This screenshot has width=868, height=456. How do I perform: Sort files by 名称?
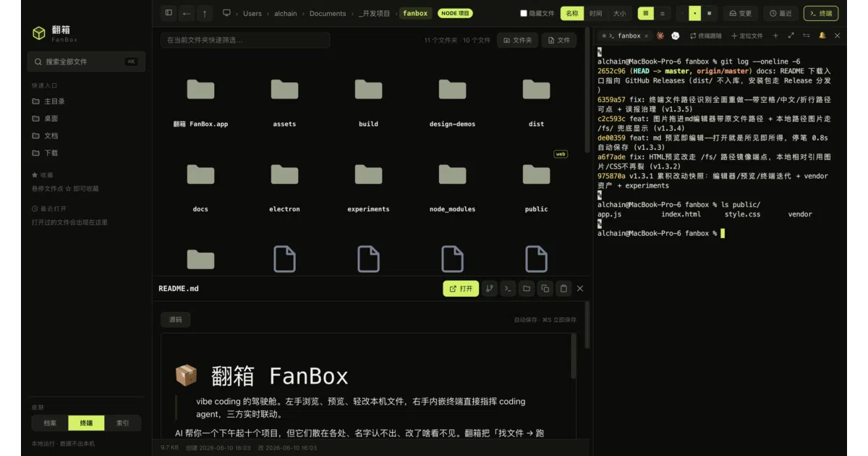[572, 13]
